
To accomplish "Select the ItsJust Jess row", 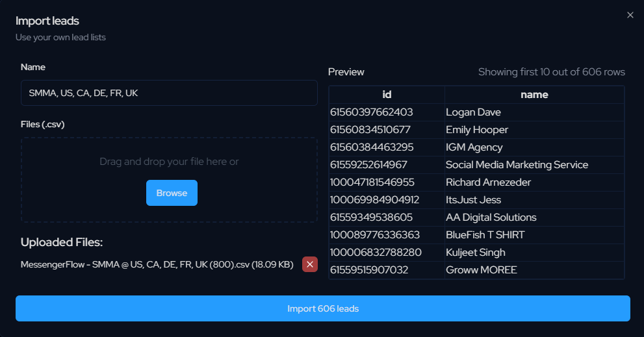I will click(473, 200).
